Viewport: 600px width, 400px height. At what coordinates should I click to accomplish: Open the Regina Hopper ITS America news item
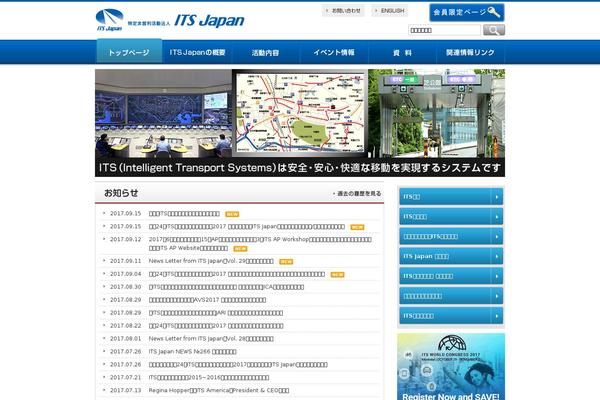pyautogui.click(x=218, y=390)
